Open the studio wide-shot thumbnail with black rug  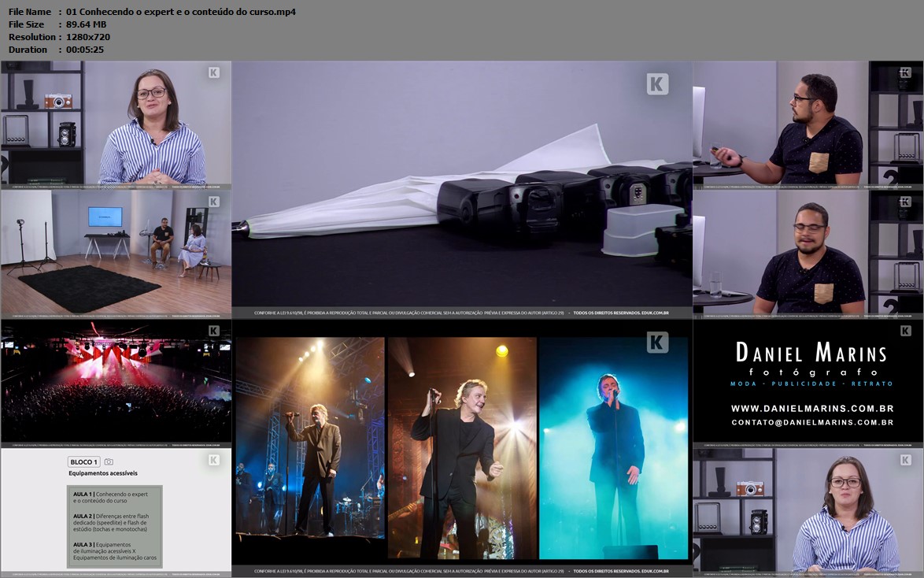click(x=116, y=254)
